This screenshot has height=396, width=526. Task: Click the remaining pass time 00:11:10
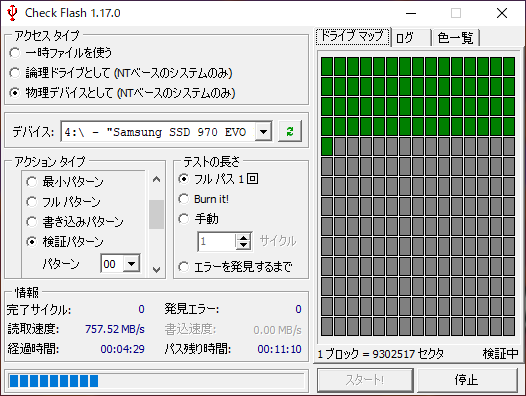[279, 349]
